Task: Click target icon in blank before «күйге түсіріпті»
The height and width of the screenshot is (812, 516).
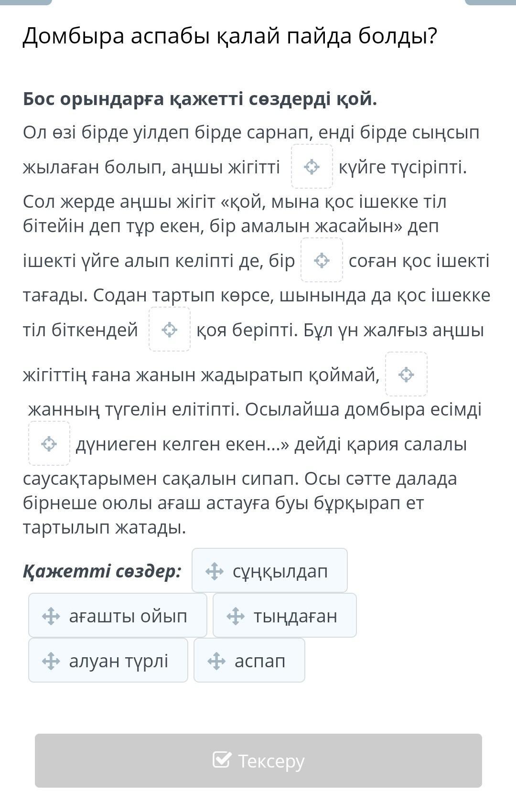Action: click(x=312, y=167)
